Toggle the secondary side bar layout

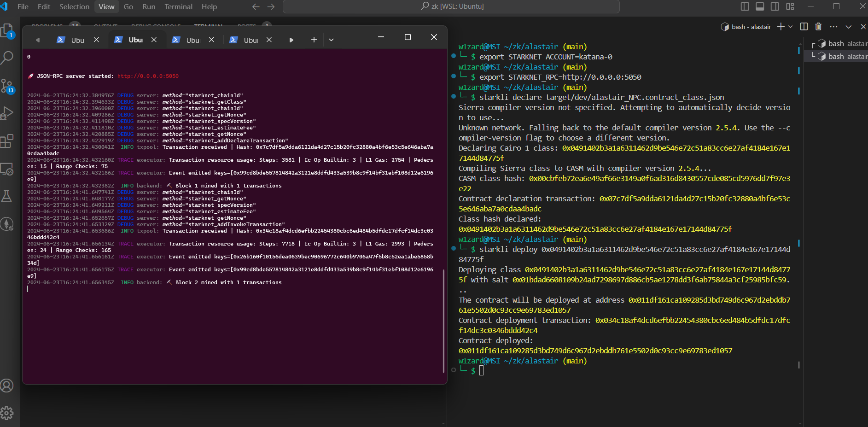775,6
